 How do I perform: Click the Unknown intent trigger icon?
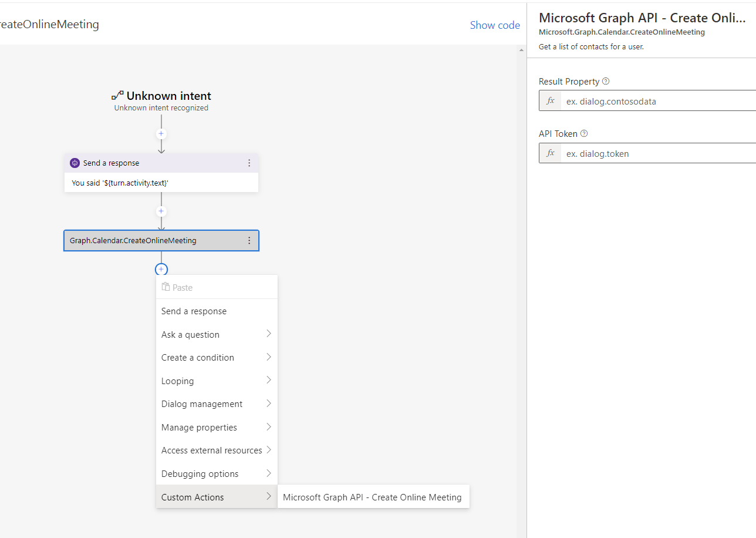(117, 96)
